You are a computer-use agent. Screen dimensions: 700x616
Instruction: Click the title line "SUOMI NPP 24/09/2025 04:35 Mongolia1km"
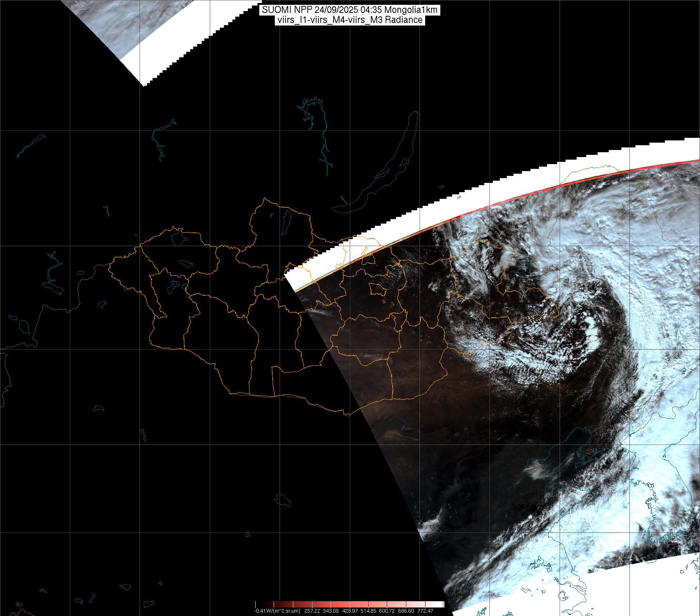point(350,10)
